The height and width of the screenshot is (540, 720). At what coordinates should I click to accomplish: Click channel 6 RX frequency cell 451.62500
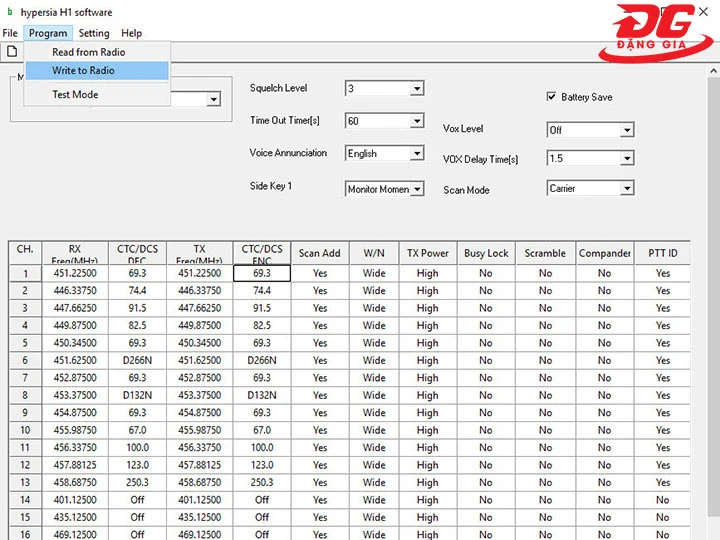point(75,360)
